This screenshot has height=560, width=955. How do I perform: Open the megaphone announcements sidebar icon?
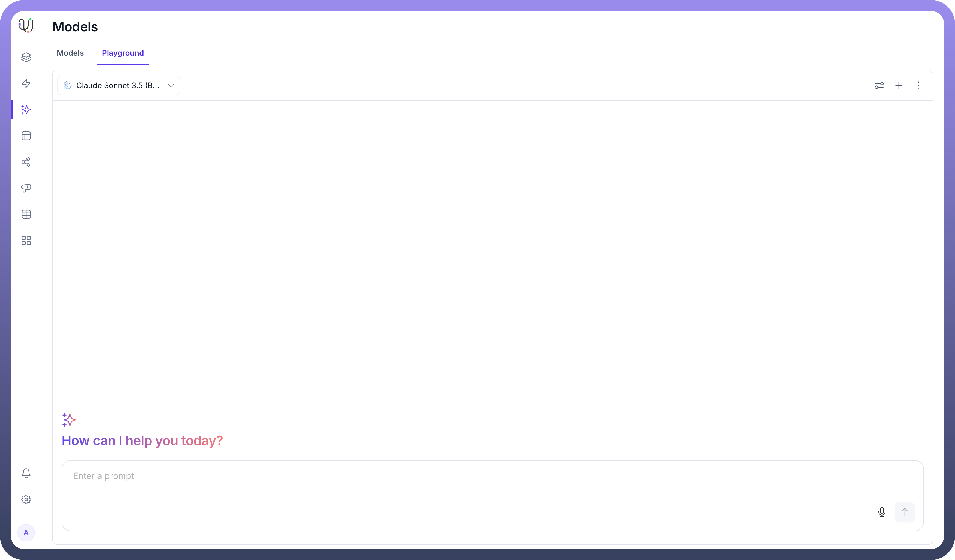tap(26, 188)
